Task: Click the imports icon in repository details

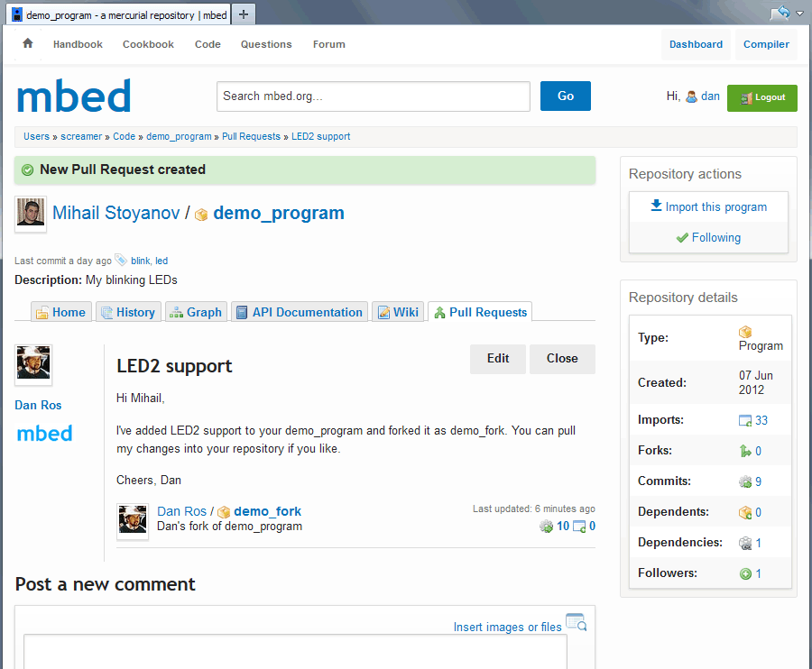Action: (x=745, y=420)
